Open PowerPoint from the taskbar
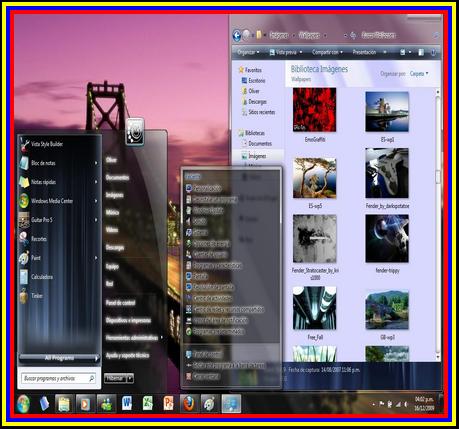 [x=168, y=403]
